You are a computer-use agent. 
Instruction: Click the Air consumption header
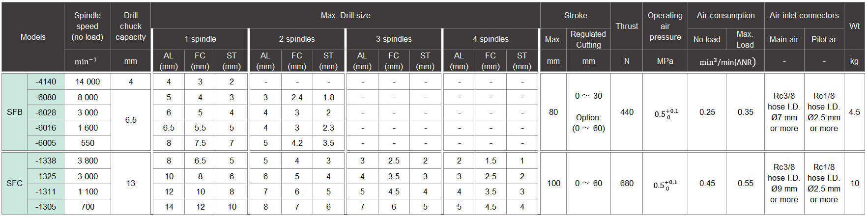click(x=726, y=15)
